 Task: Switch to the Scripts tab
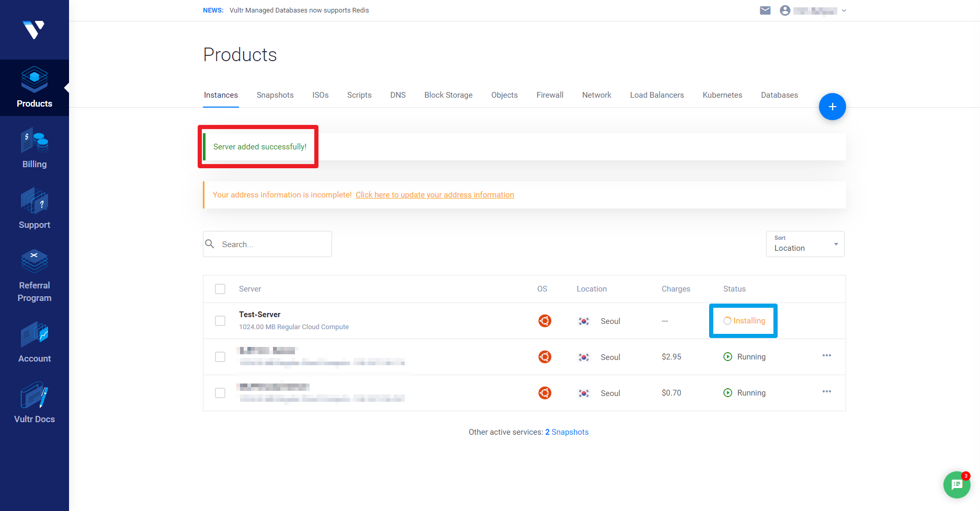point(359,95)
